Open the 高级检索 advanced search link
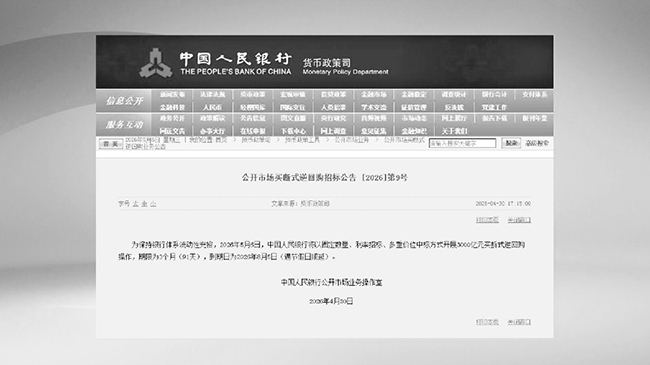Image resolution: width=650 pixels, height=365 pixels. [x=537, y=143]
